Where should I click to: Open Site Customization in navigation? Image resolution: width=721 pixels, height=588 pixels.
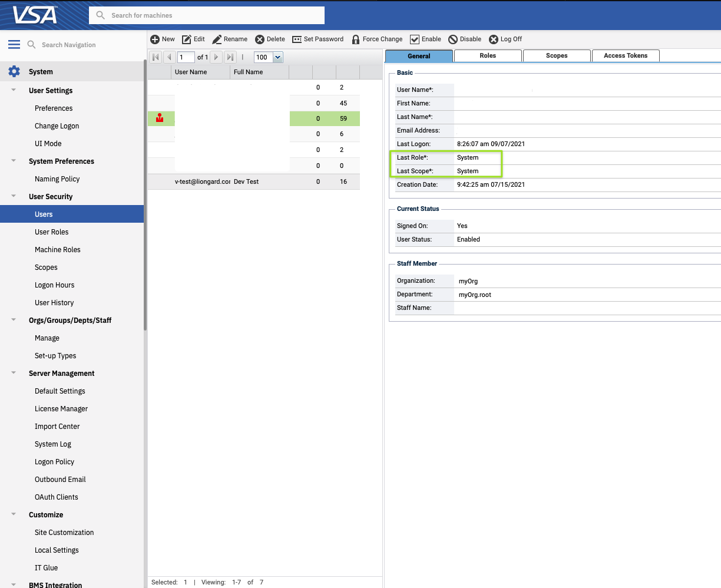[64, 532]
